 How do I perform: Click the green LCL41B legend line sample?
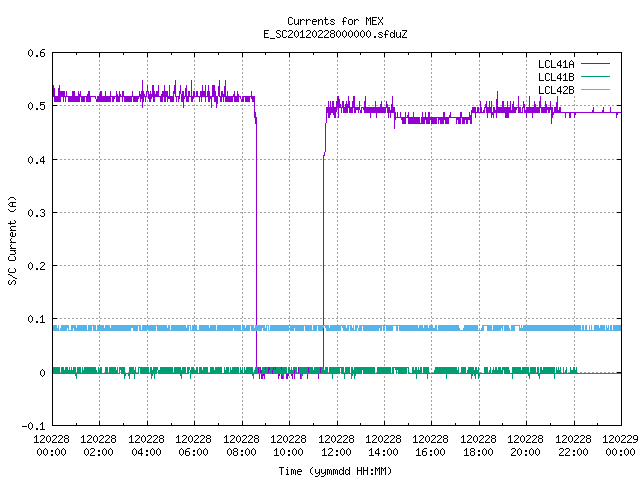tap(595, 77)
